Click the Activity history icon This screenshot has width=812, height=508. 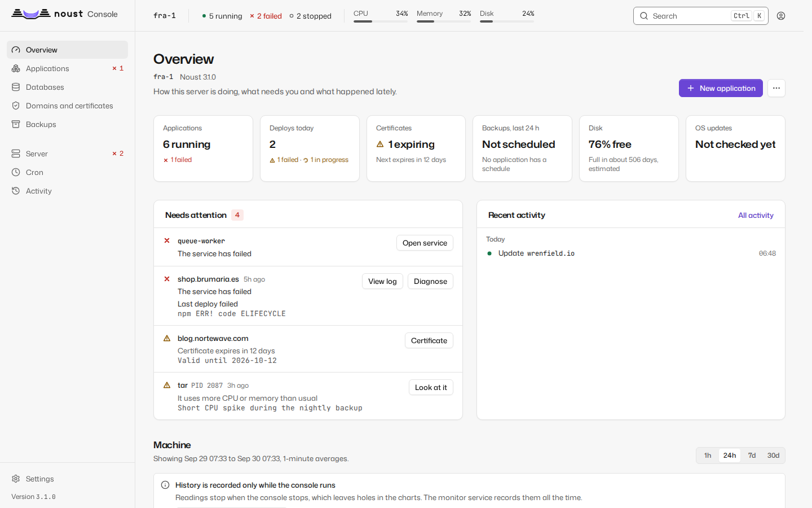[x=16, y=191]
